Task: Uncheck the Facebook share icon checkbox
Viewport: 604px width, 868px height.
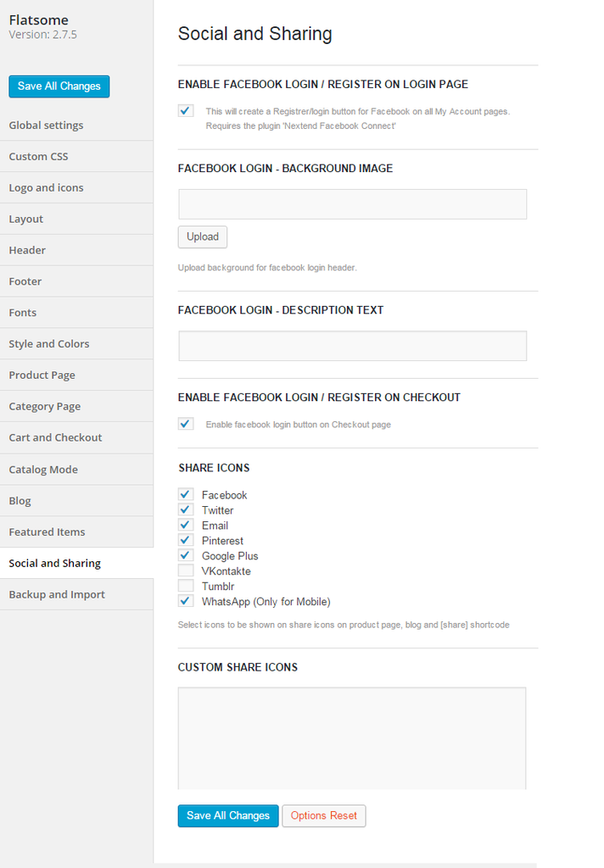Action: [x=186, y=494]
